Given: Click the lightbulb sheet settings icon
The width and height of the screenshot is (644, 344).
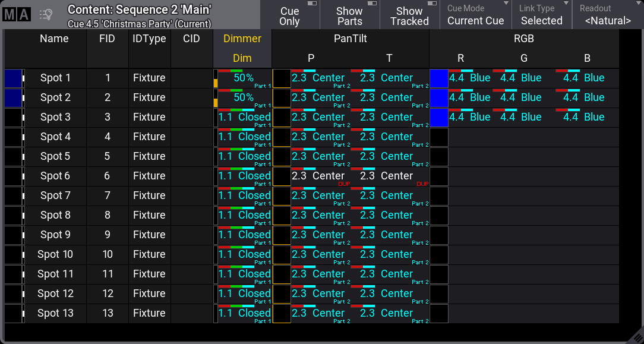Looking at the screenshot, I should (46, 15).
